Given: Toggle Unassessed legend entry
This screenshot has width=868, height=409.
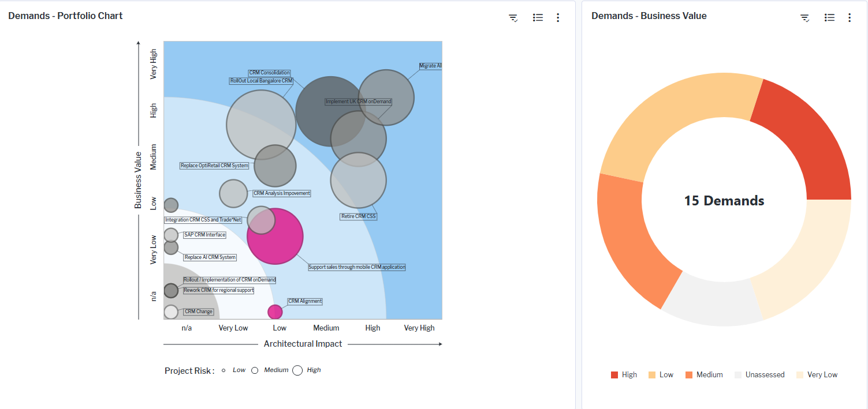Looking at the screenshot, I should point(759,375).
